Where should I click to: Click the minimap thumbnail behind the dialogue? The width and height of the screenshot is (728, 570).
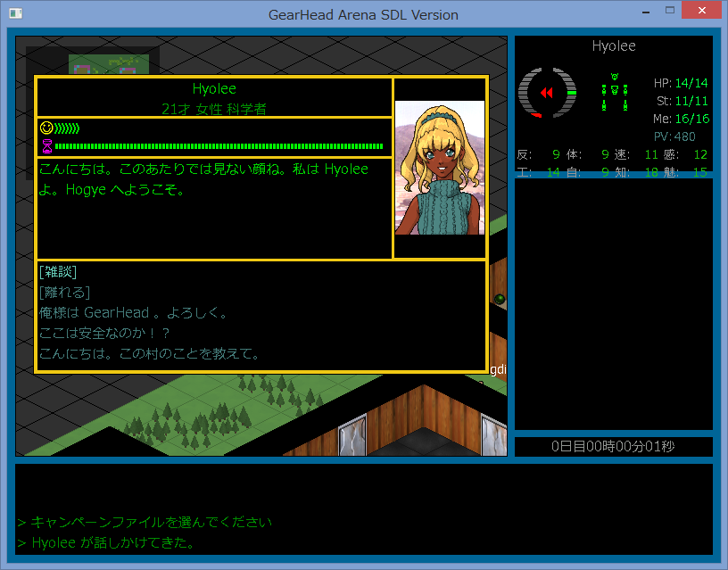point(109,64)
